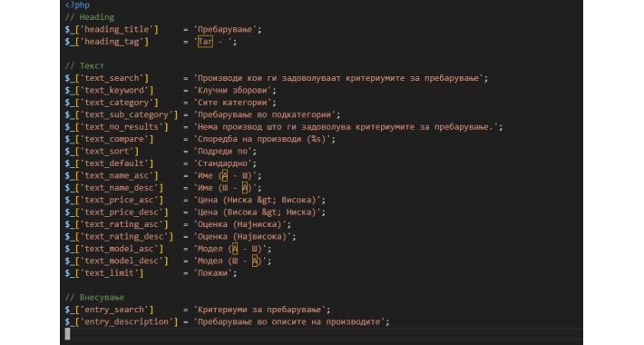The image size is (644, 345).
Task: Place cursor on the empty last line
Action: [324, 334]
